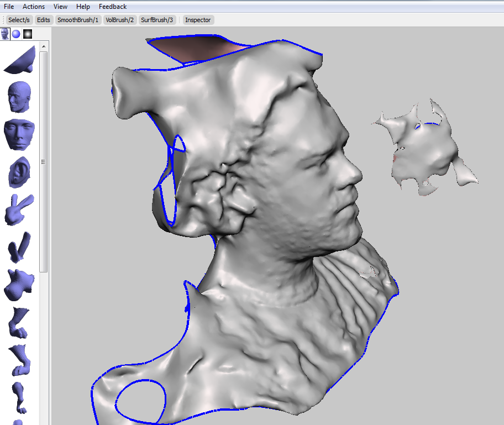The width and height of the screenshot is (504, 425).
Task: Open the Help menu
Action: point(83,7)
